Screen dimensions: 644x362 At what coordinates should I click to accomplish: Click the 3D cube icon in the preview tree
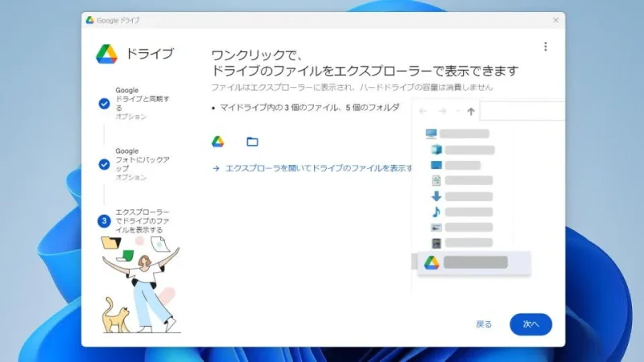click(x=436, y=150)
